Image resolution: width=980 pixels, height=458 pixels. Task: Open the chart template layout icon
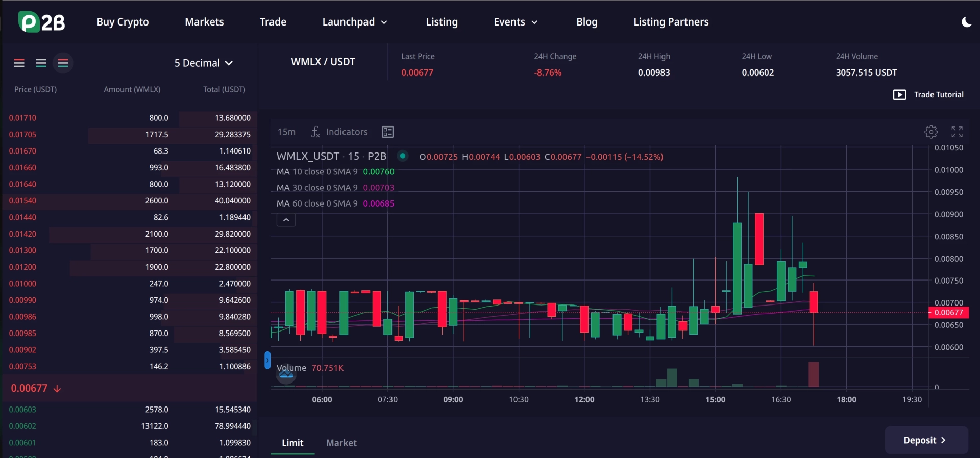pyautogui.click(x=387, y=132)
